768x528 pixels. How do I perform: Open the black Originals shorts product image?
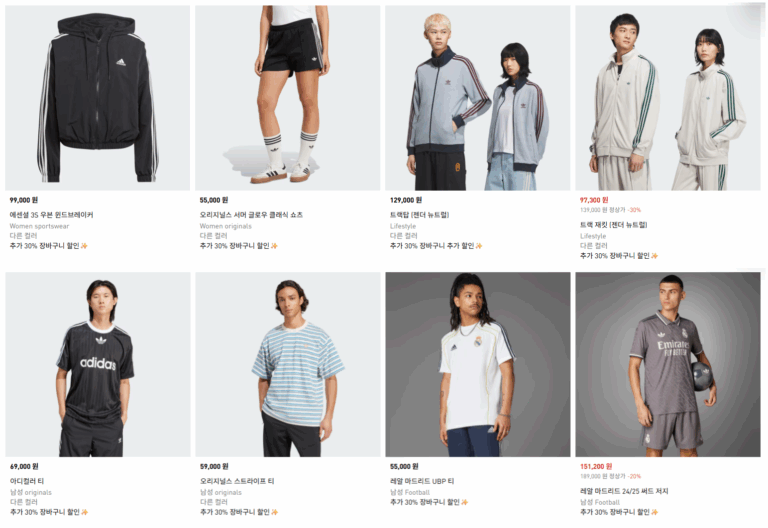click(288, 98)
